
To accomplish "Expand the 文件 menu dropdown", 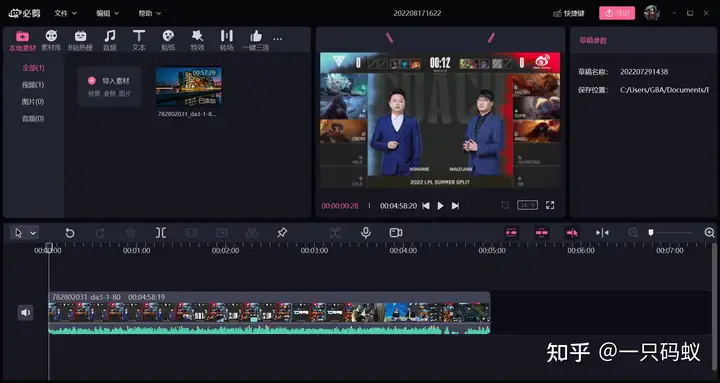I will [x=66, y=13].
